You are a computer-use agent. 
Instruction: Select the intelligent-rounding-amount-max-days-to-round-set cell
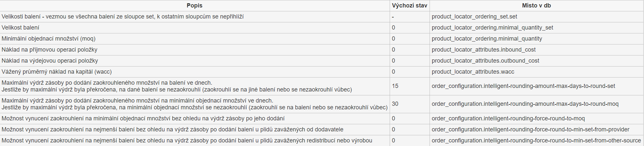pyautogui.click(x=523, y=86)
